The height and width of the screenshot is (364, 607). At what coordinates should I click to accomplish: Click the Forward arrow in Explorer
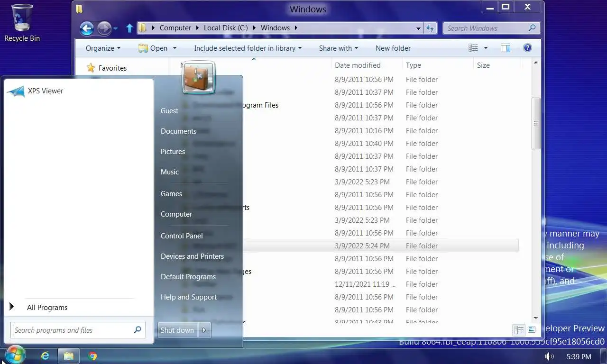point(104,28)
